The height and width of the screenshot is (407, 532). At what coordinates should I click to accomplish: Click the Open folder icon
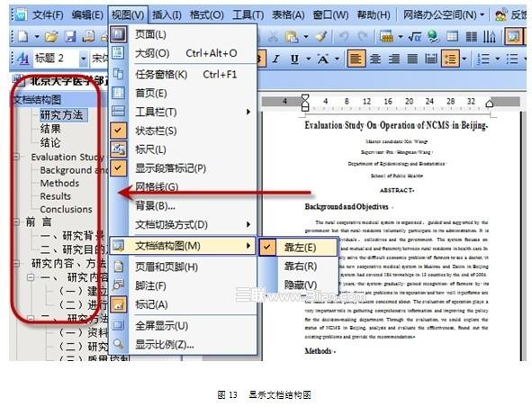coord(51,37)
